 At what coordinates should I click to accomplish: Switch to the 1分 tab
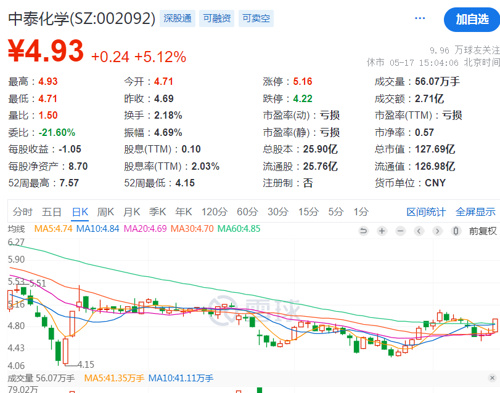click(x=361, y=212)
